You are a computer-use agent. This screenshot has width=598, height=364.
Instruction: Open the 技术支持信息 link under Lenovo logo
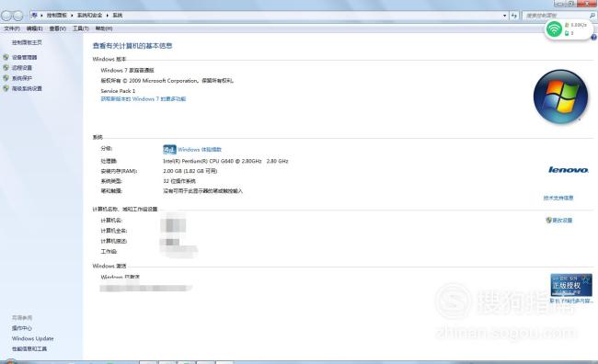558,198
